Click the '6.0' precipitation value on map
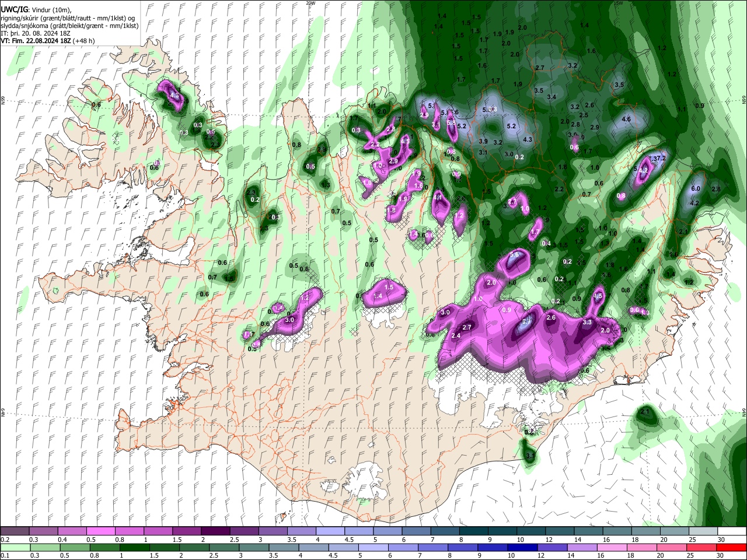Image resolution: width=747 pixels, height=560 pixels. [695, 189]
